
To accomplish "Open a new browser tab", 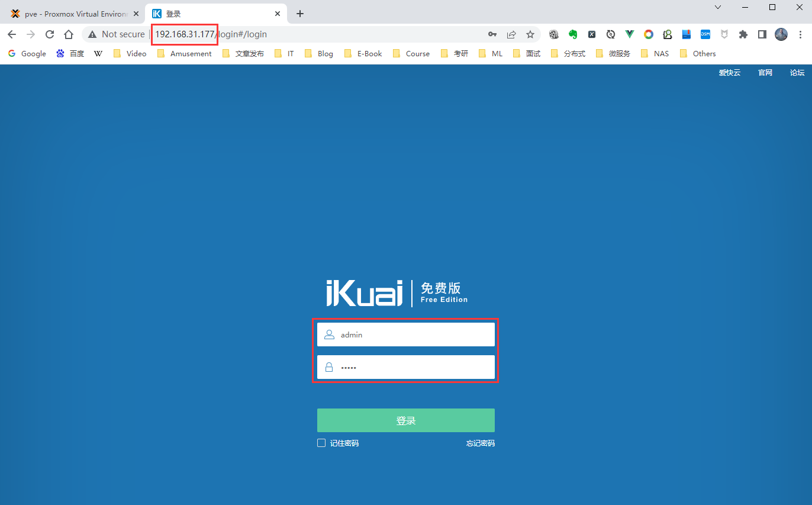I will click(x=300, y=14).
